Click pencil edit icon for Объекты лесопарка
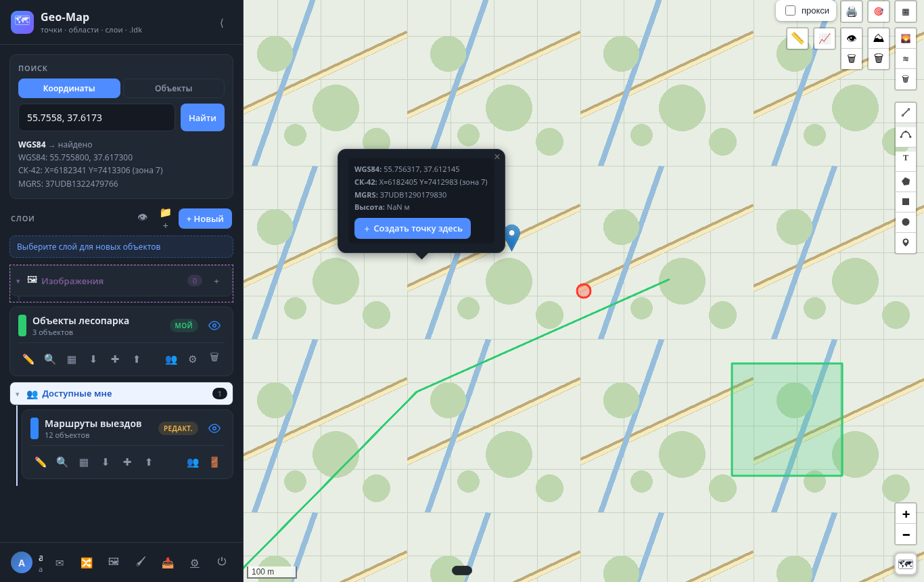The width and height of the screenshot is (924, 582). [x=28, y=359]
